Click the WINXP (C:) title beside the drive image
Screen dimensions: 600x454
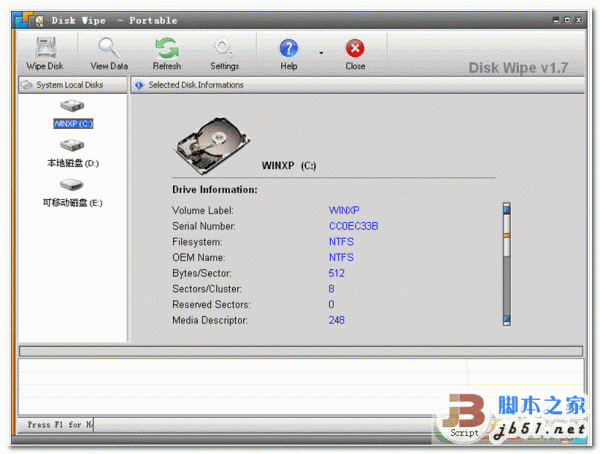point(289,166)
